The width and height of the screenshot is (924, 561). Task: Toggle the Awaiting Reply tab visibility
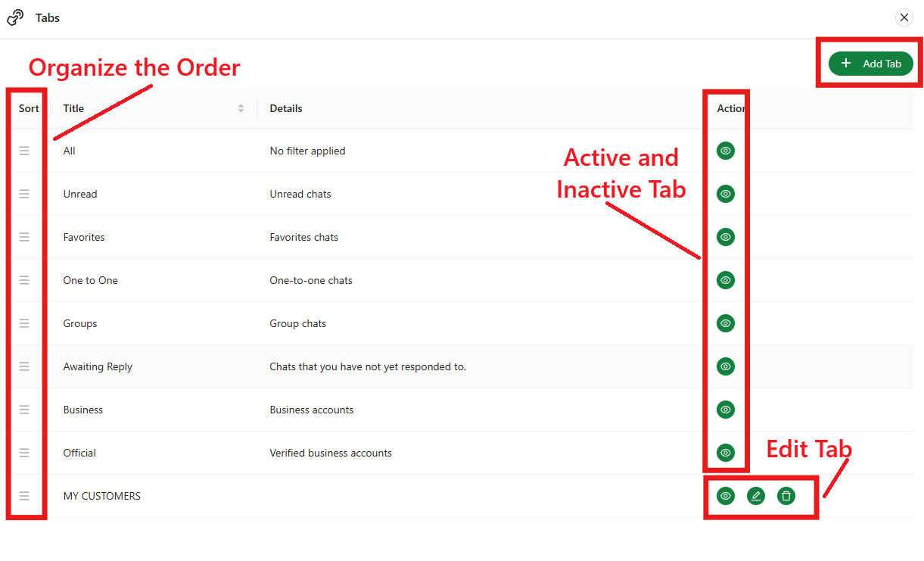pyautogui.click(x=726, y=366)
